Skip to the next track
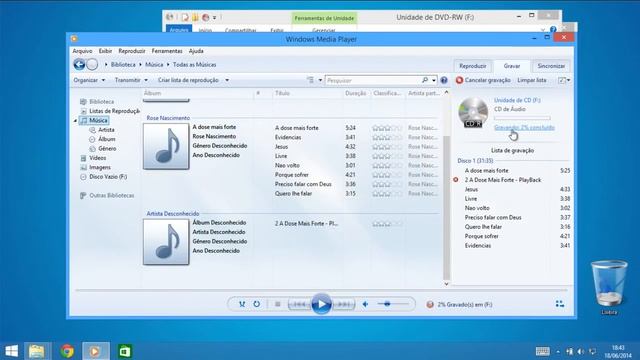Viewport: 640px width, 360px height. 343,304
